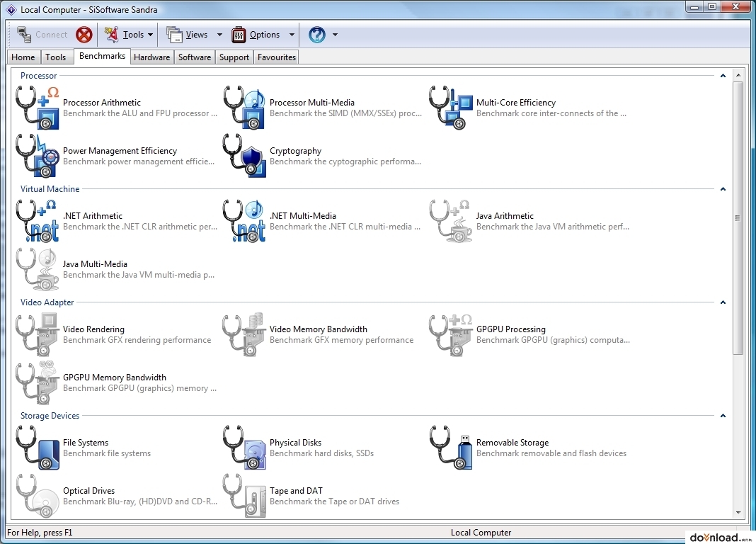Image resolution: width=756 pixels, height=544 pixels.
Task: Select the Optical Drives disc icon
Action: (38, 496)
